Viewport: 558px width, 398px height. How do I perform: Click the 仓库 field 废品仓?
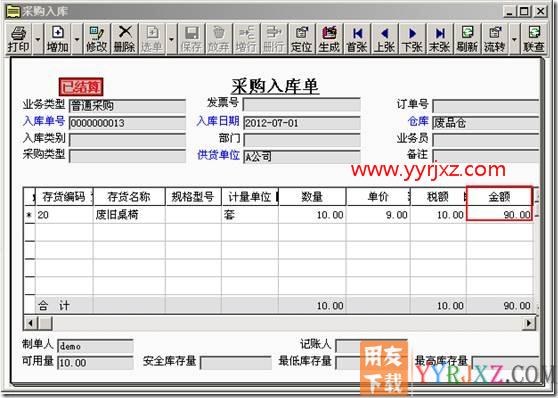pos(486,123)
